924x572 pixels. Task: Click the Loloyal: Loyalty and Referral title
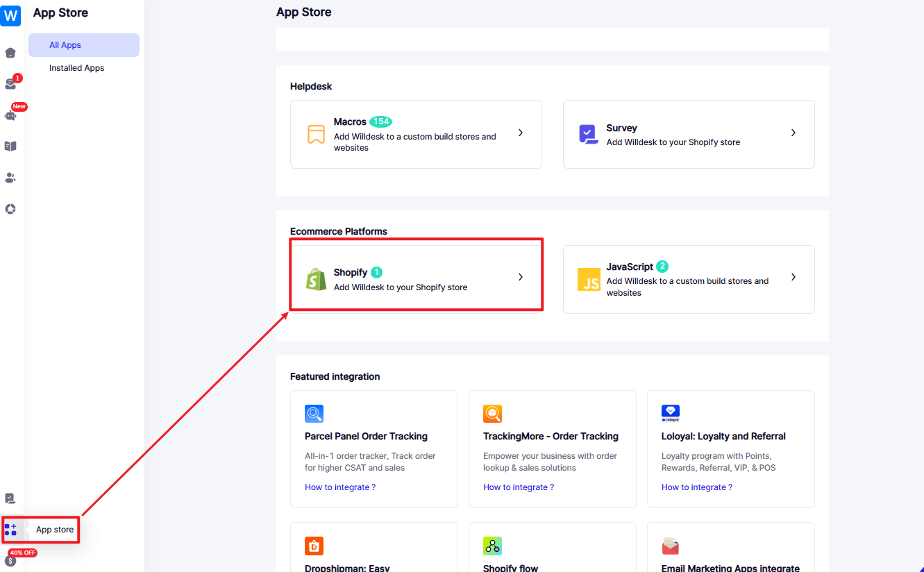point(723,437)
